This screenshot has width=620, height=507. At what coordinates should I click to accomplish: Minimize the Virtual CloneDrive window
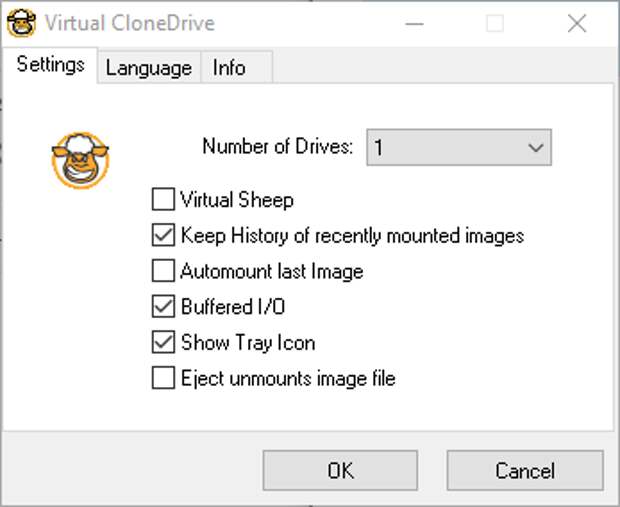click(414, 24)
